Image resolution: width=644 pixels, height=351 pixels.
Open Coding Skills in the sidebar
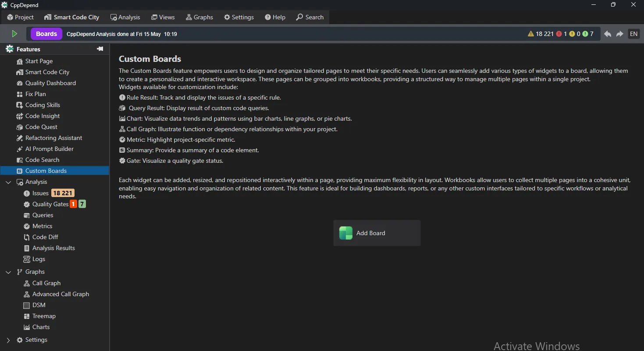pyautogui.click(x=43, y=105)
